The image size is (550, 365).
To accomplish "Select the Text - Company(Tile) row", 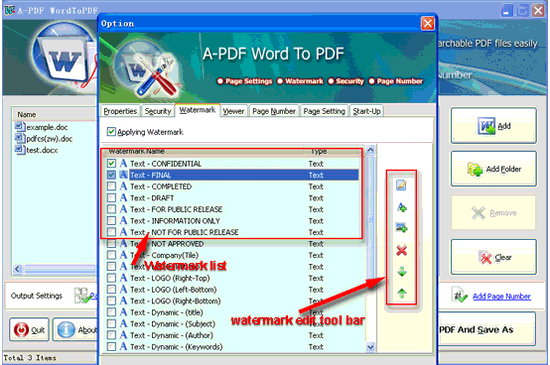I will coord(232,255).
